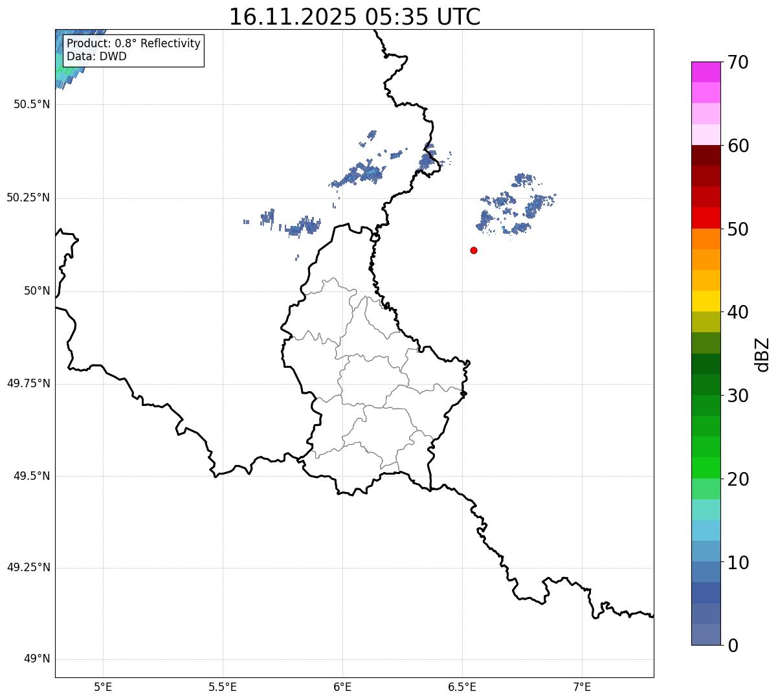Click the dark green swatch near 34 dBZ
Image resolution: width=778 pixels, height=700 pixels.
(x=706, y=364)
